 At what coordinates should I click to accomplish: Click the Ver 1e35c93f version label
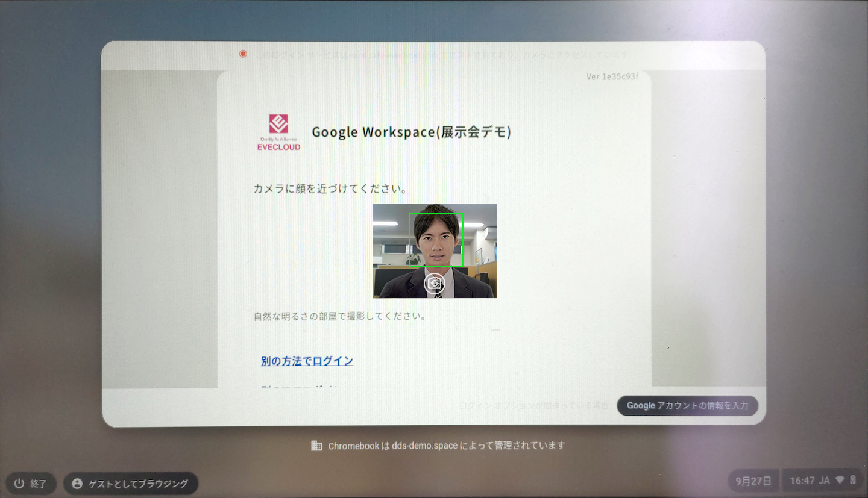(612, 77)
